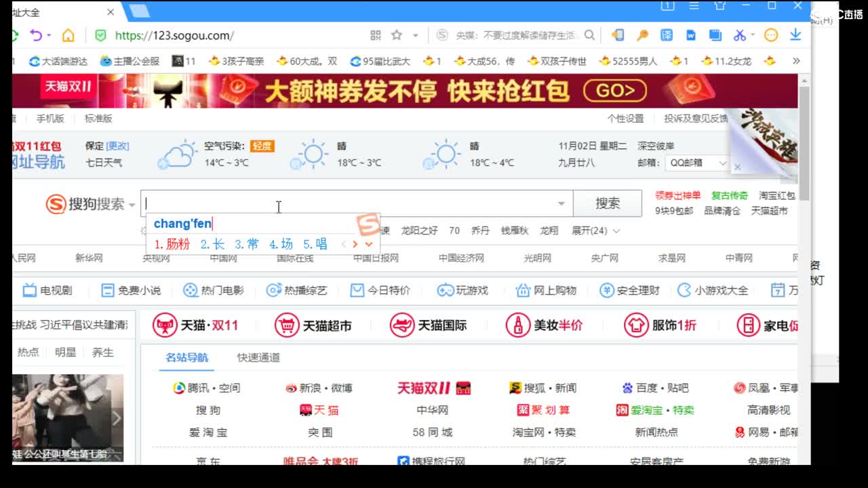Screen dimensions: 868x488
Task: Open the 小游戏大全 pacman icon link
Action: pos(713,290)
